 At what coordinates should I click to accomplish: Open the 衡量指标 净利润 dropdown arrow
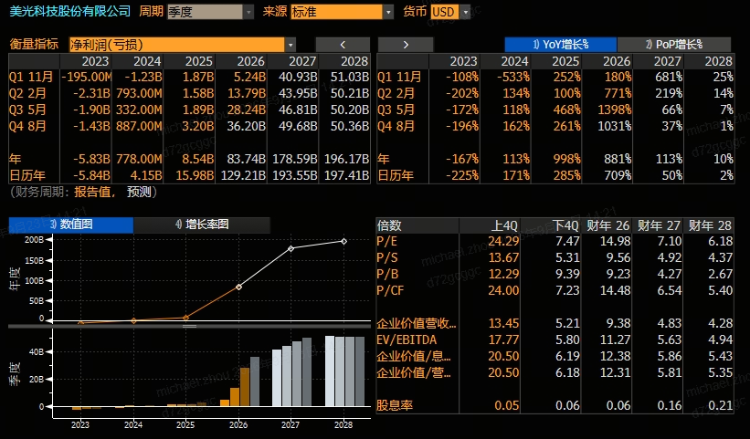[290, 44]
